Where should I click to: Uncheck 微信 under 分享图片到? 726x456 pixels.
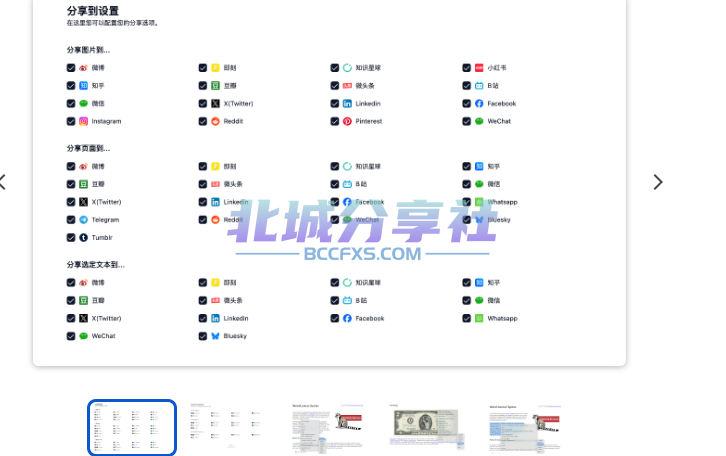[71, 103]
